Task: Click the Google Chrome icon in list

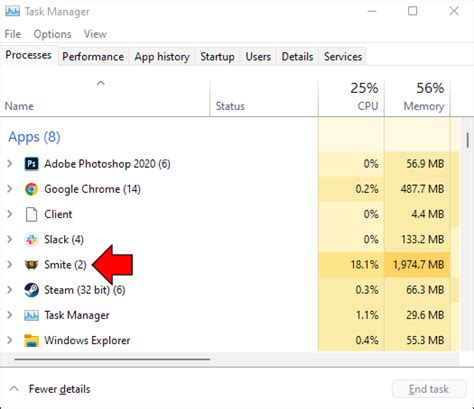Action: coord(31,189)
